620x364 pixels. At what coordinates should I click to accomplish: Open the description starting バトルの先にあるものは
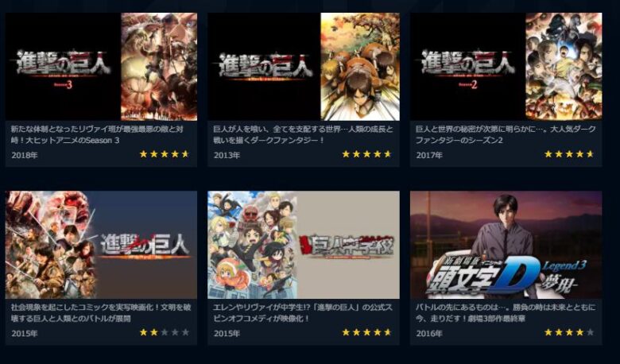click(506, 313)
